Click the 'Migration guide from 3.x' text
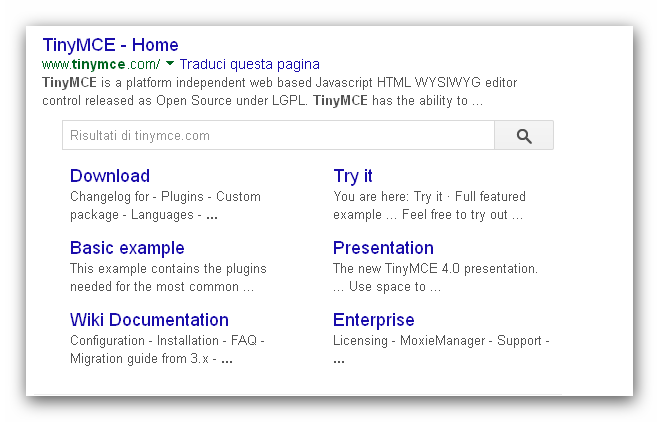 coord(139,359)
